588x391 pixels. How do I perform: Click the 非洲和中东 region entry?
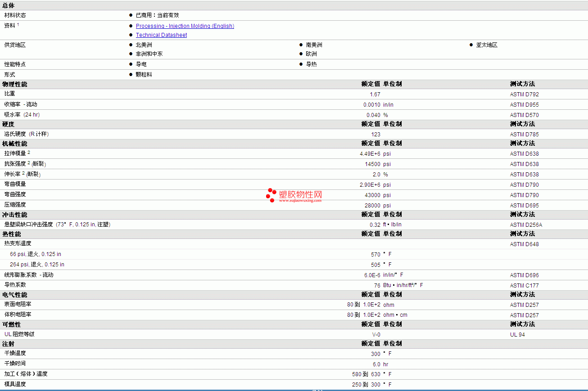149,54
